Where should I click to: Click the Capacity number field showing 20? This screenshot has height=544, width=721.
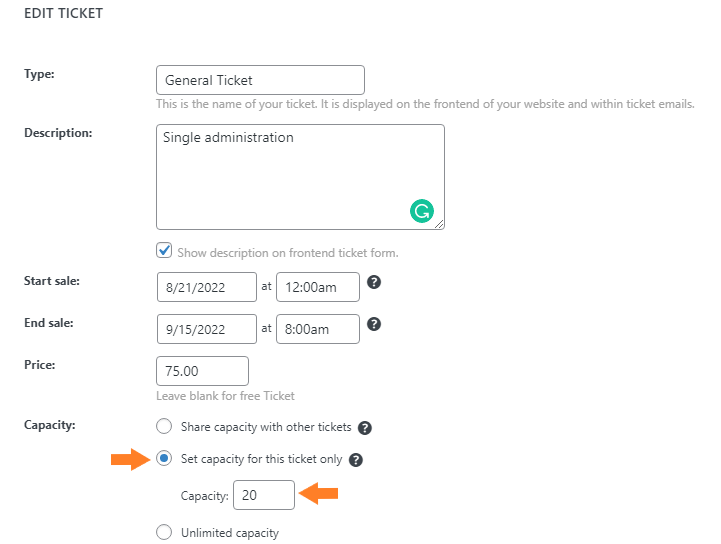click(264, 495)
